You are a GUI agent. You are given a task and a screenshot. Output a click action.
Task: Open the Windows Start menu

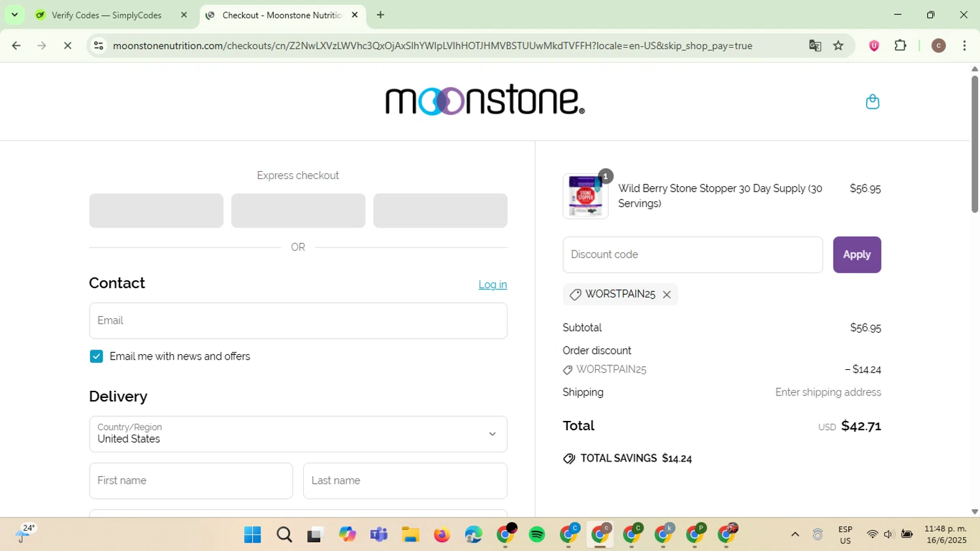(252, 535)
